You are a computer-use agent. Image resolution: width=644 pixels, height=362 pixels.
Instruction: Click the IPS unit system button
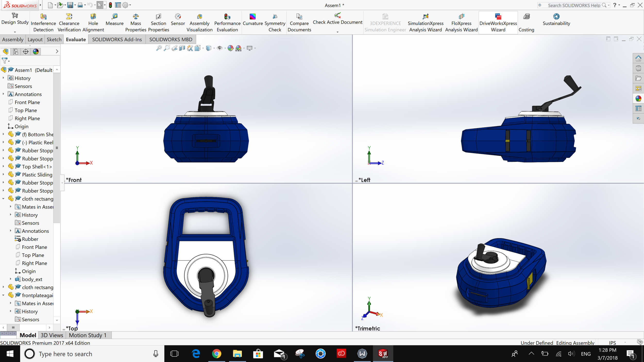coord(612,343)
